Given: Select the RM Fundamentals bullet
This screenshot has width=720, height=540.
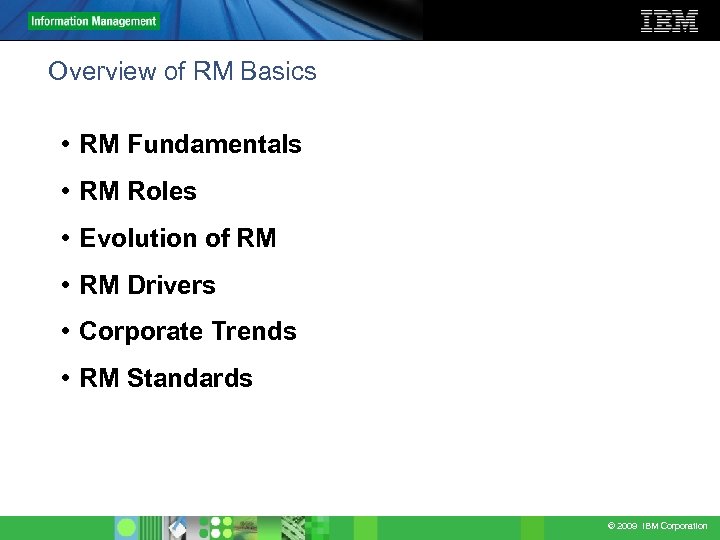Looking at the screenshot, I should (190, 144).
